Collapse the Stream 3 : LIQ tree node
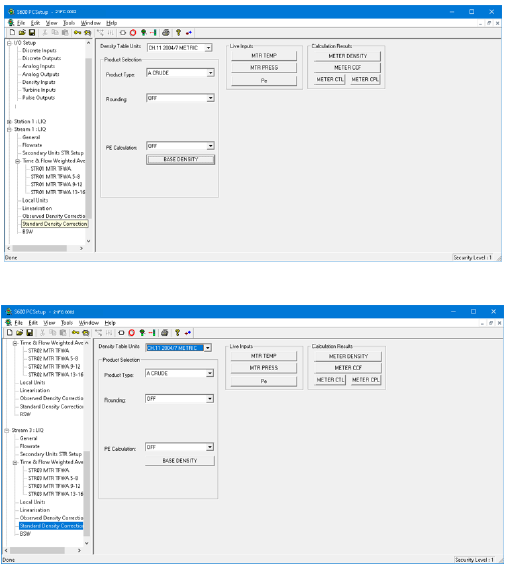The height and width of the screenshot is (572, 508). tap(7, 430)
